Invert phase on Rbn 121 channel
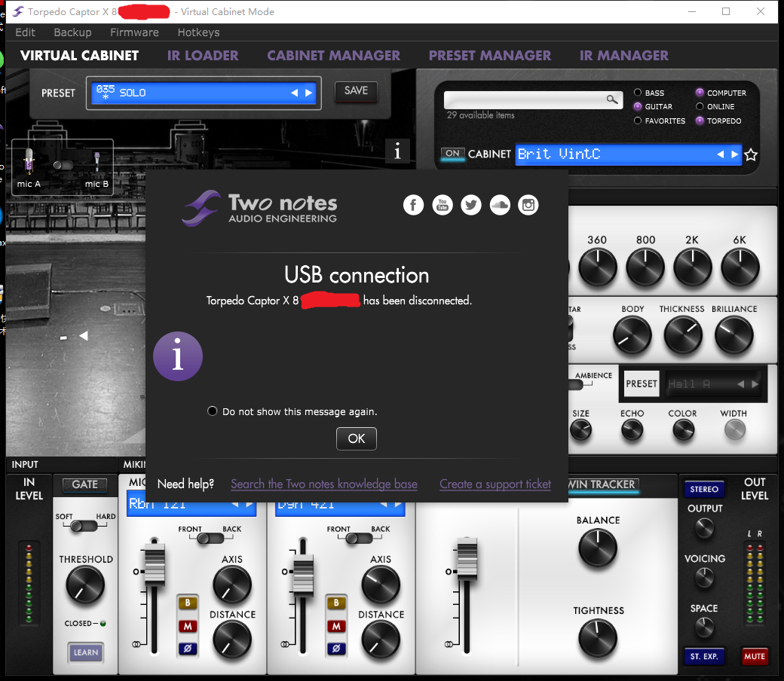This screenshot has width=784, height=681. pos(188,649)
